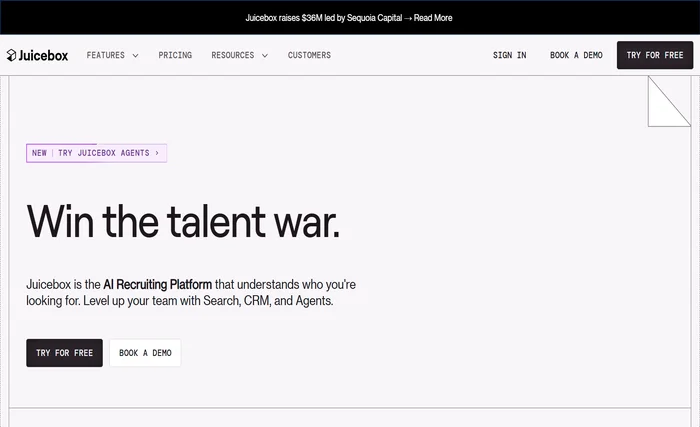Click the 'Win the talent war.' headline
Viewport: 700px width, 427px height.
[x=183, y=222]
